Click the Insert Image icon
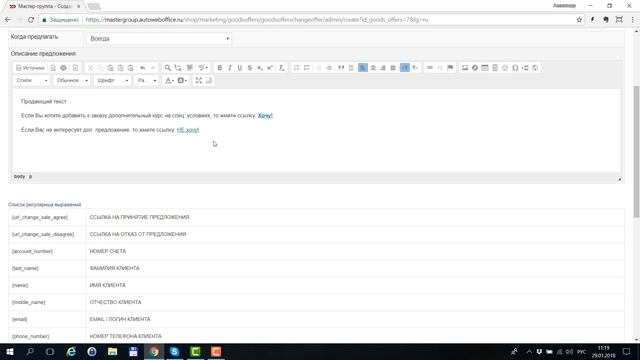This screenshot has width=640, height=360. (x=464, y=68)
